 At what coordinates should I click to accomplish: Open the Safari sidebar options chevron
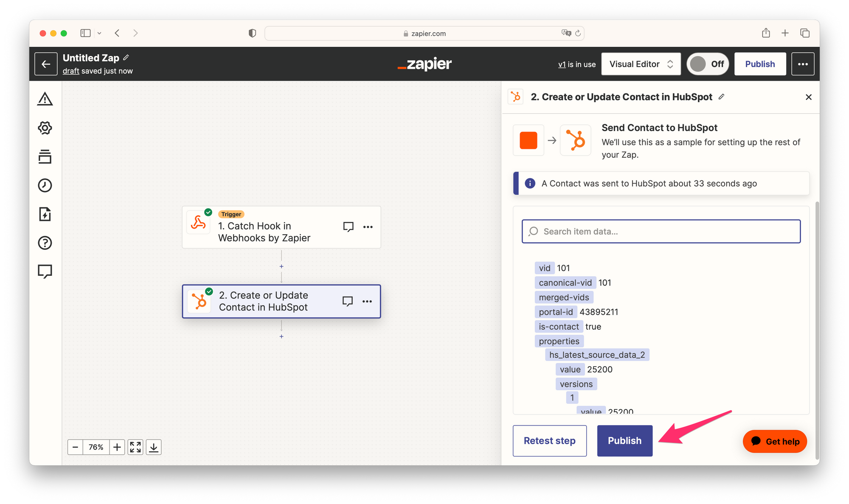(x=99, y=33)
